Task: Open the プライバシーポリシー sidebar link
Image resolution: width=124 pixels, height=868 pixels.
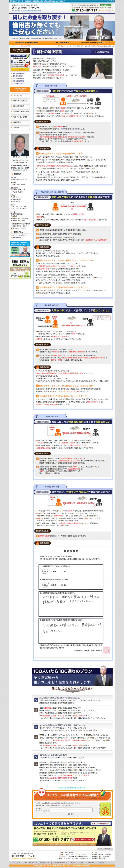Action: point(20,235)
